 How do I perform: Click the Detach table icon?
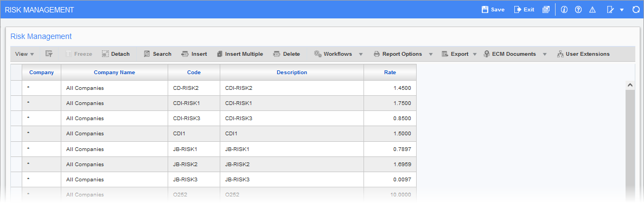pyautogui.click(x=116, y=54)
